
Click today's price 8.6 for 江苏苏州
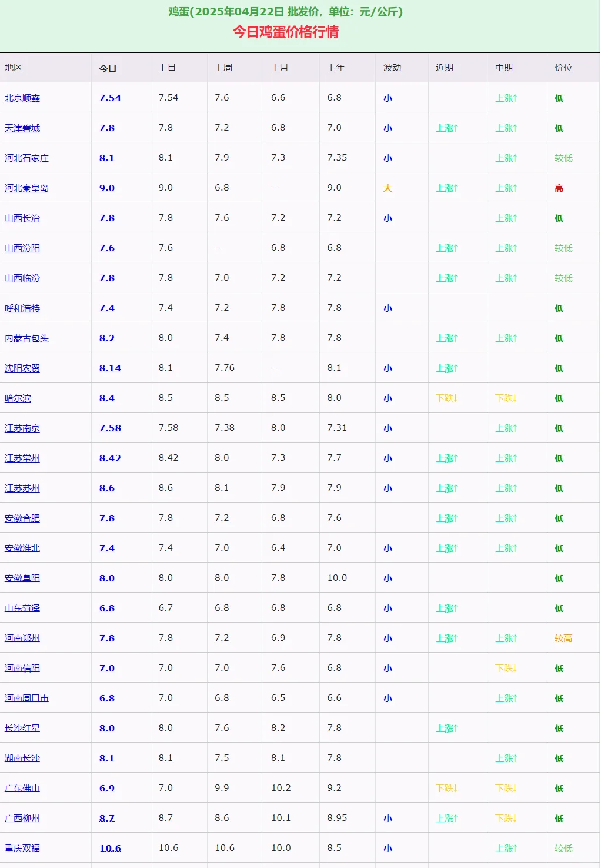107,488
